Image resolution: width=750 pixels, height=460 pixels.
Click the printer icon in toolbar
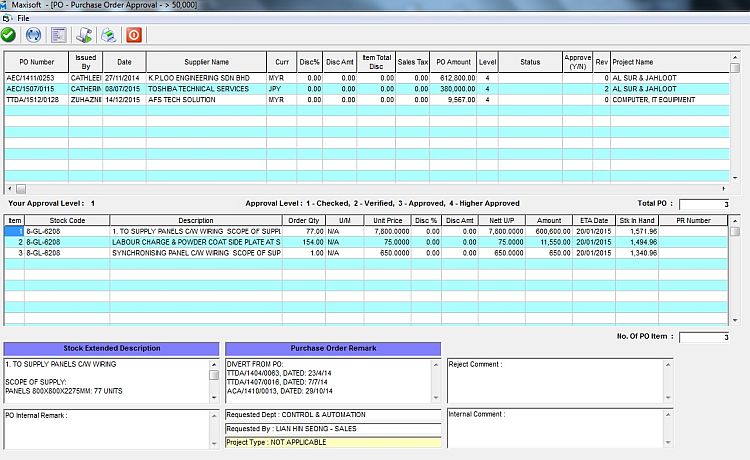click(x=109, y=35)
